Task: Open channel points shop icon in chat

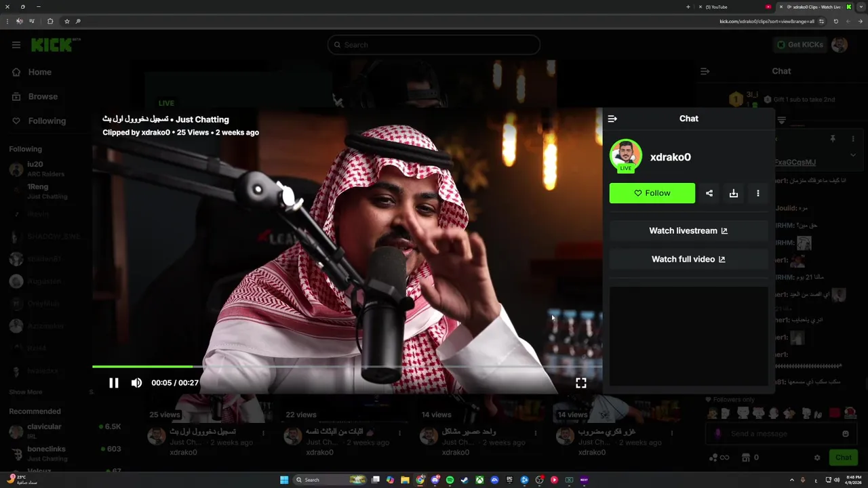Action: (746, 457)
